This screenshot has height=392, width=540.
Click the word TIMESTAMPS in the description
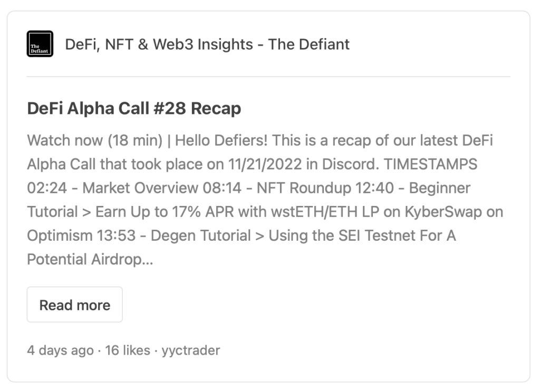[430, 164]
